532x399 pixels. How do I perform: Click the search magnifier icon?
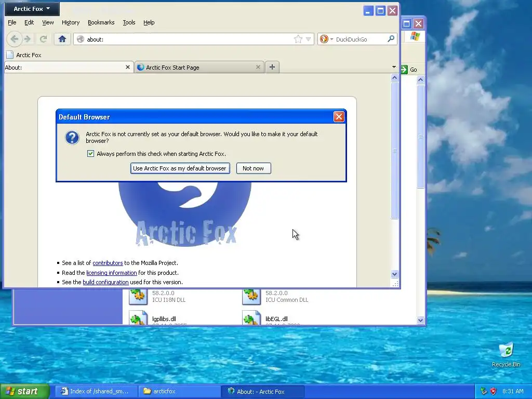point(391,39)
